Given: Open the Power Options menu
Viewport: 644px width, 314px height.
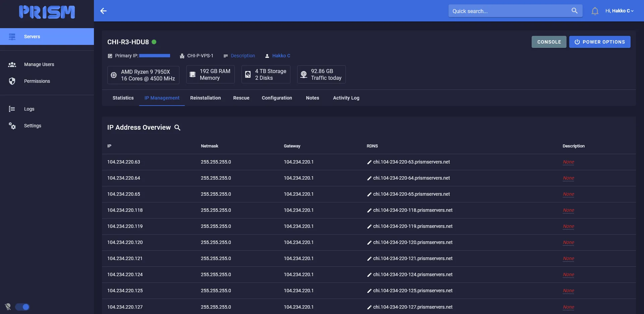Looking at the screenshot, I should pos(599,42).
